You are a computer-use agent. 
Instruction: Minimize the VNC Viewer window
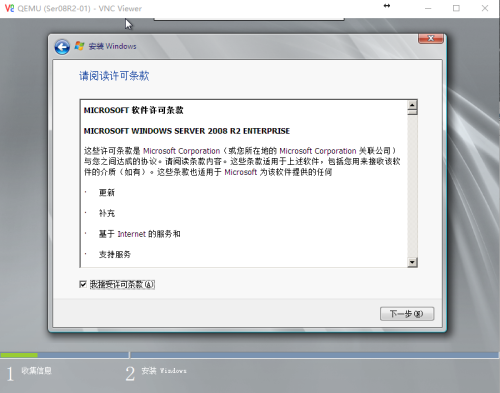coord(428,8)
